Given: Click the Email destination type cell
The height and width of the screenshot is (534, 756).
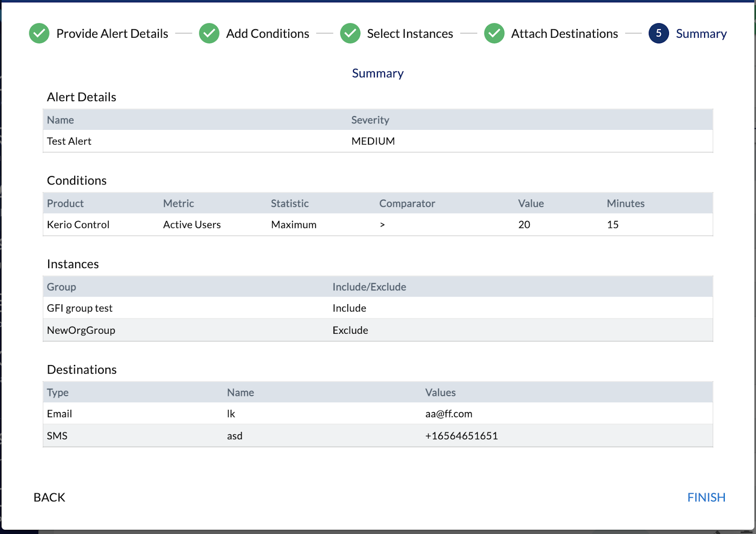Looking at the screenshot, I should [x=59, y=414].
